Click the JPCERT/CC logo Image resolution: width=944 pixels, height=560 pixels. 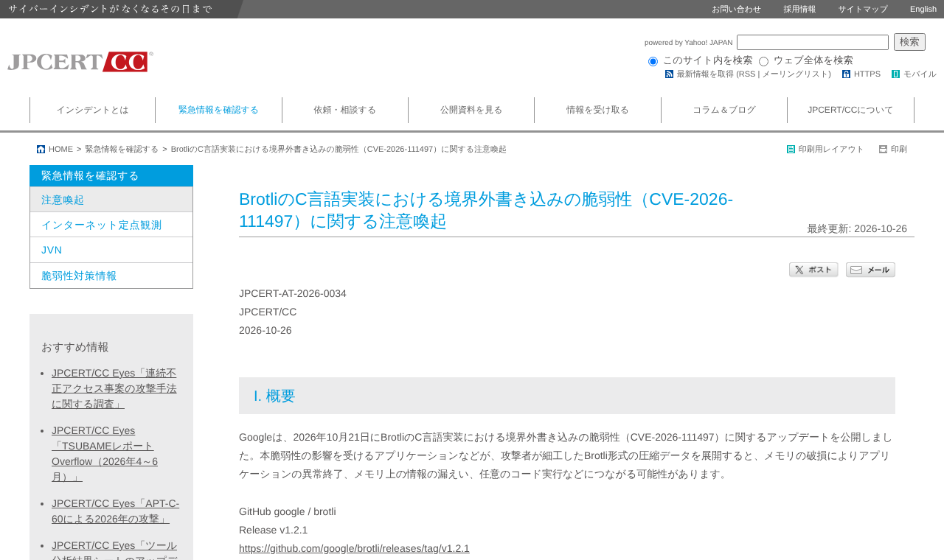80,62
